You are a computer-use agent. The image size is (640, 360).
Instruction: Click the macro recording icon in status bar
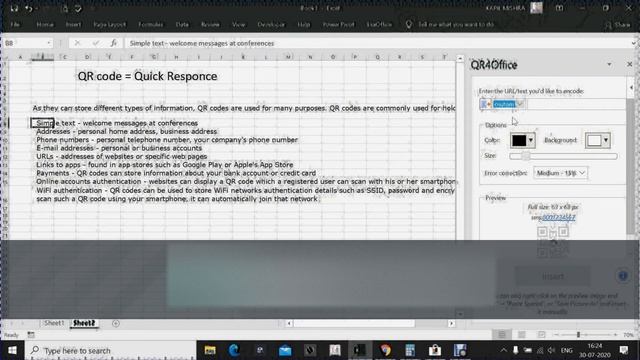click(31, 335)
